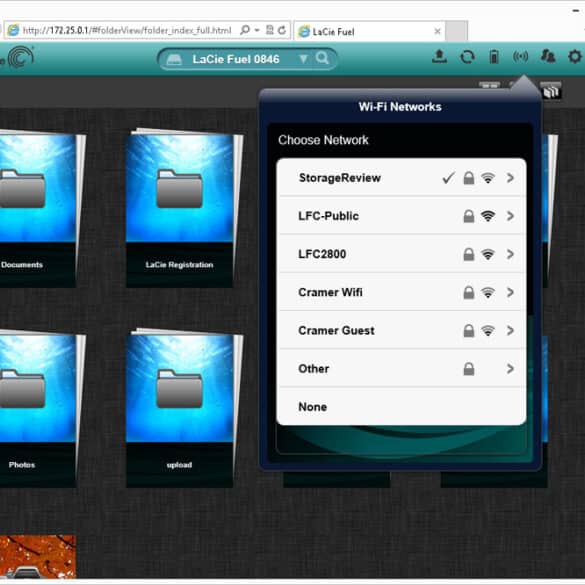The image size is (585, 585).
Task: Click the signal strength icon for Cramer Guest
Action: (488, 331)
